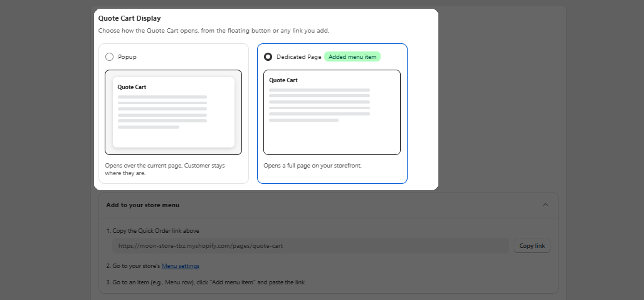Click text "Opens a full page on your storefront."
Image resolution: width=644 pixels, height=300 pixels.
[312, 166]
